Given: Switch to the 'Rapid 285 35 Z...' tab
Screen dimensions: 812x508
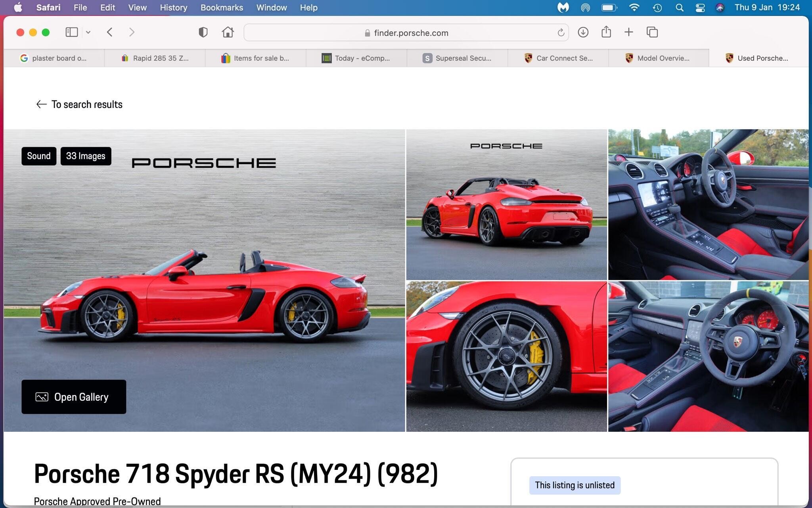Looking at the screenshot, I should pos(155,58).
